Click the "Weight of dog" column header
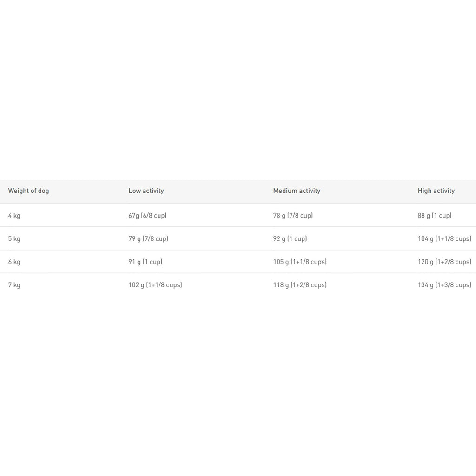This screenshot has height=476, width=476. point(28,191)
